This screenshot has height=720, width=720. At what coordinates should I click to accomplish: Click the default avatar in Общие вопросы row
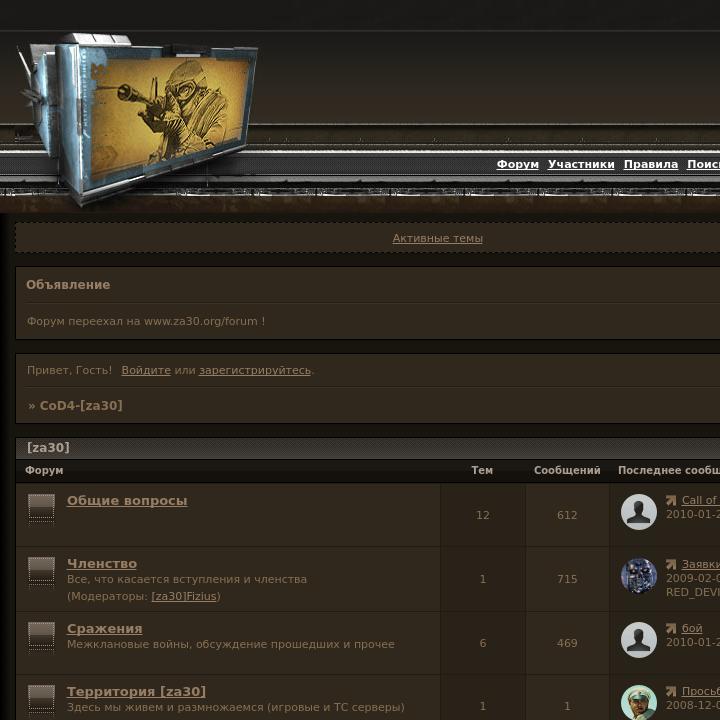pyautogui.click(x=639, y=512)
